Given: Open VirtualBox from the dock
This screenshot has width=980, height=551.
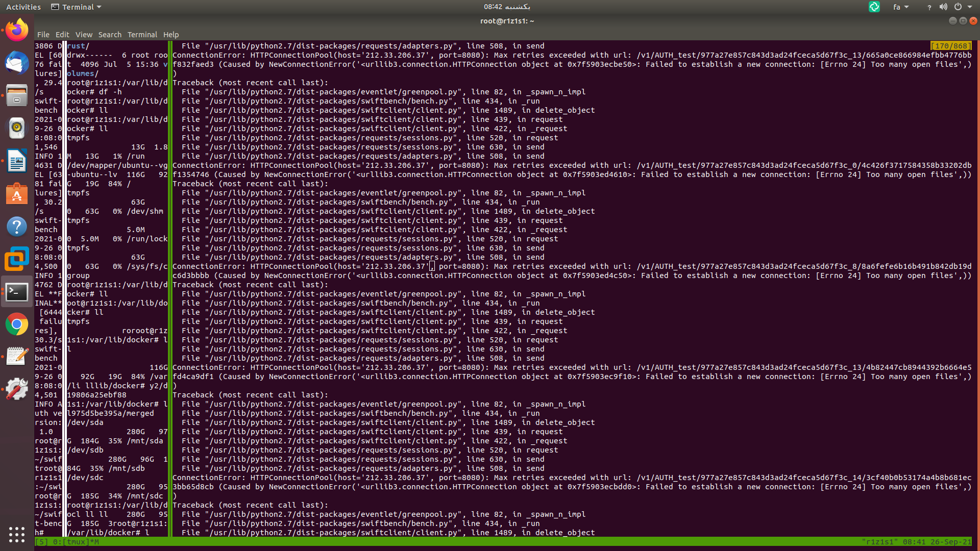Looking at the screenshot, I should [x=17, y=260].
